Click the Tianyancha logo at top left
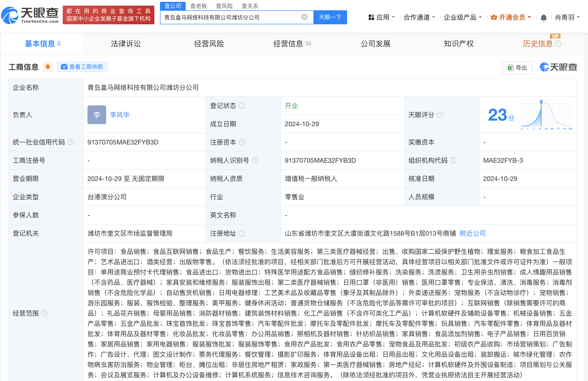 [30, 15]
